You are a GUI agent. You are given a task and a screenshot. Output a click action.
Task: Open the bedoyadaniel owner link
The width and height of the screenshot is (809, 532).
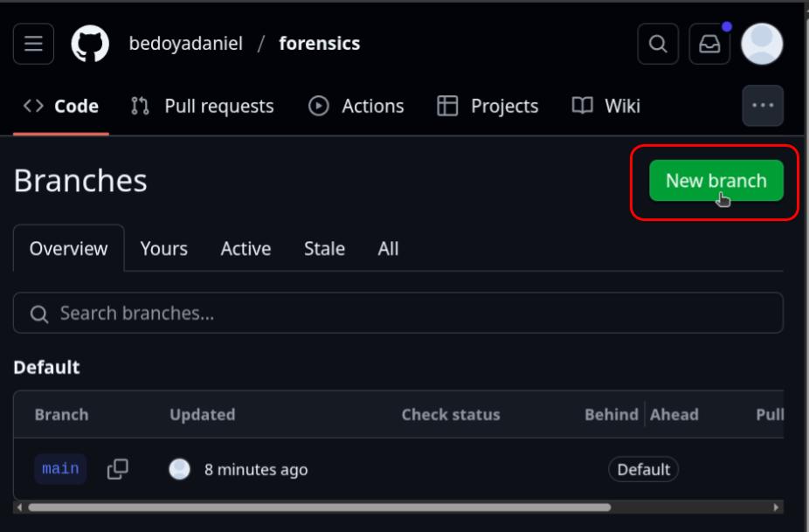185,44
